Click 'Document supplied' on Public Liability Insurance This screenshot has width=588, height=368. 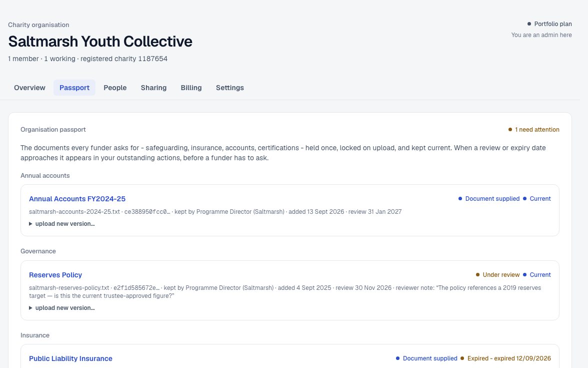pyautogui.click(x=426, y=358)
